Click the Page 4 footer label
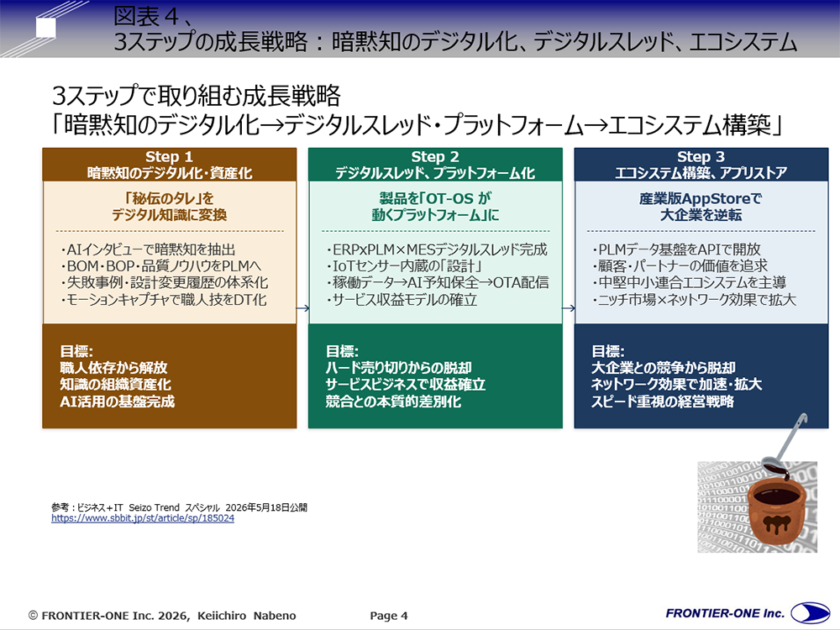Viewport: 840px width, 630px height. [x=389, y=616]
